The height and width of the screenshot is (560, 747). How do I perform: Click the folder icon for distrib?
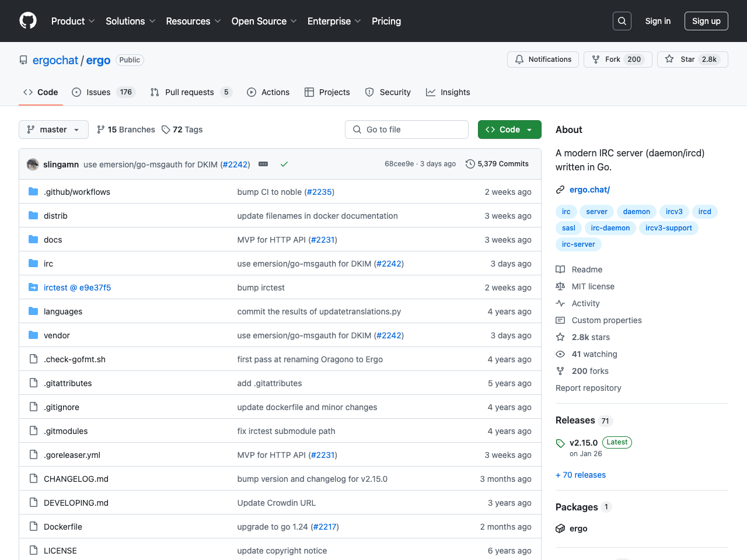pos(33,216)
